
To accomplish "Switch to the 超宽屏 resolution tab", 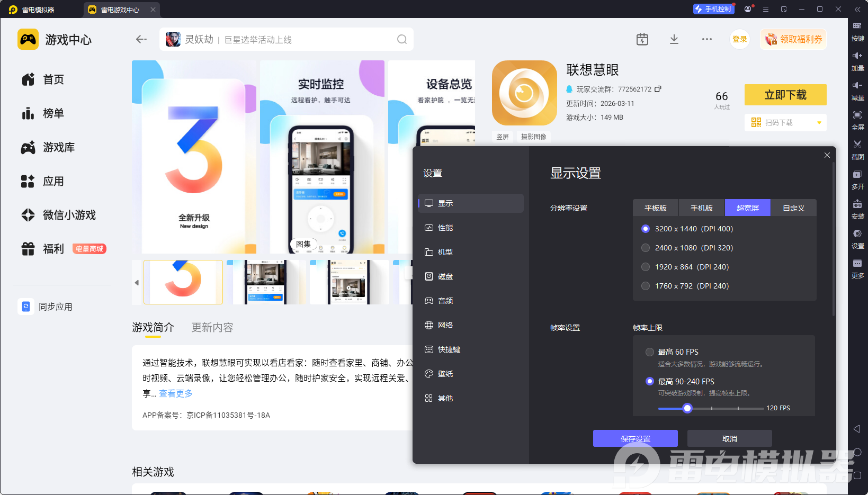I will point(748,208).
